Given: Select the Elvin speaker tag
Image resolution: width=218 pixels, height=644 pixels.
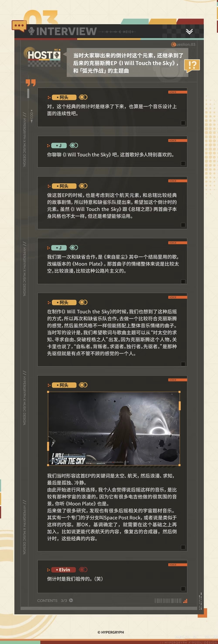Looking at the screenshot, I should tap(64, 569).
